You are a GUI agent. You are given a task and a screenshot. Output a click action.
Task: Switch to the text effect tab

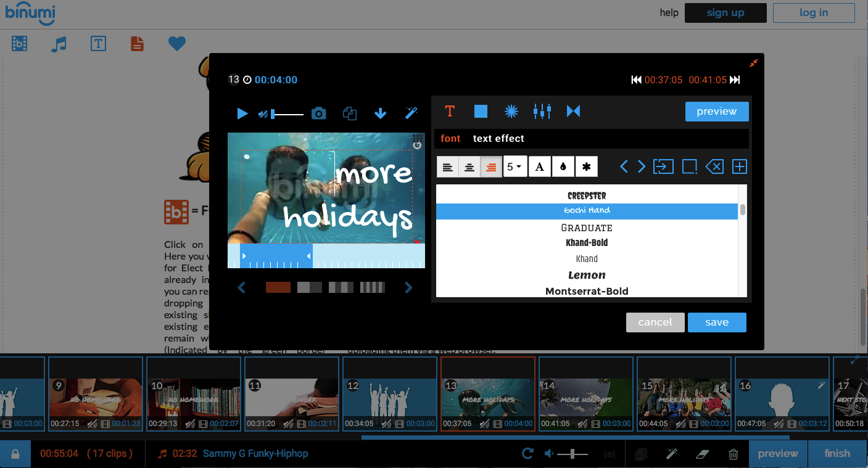498,139
